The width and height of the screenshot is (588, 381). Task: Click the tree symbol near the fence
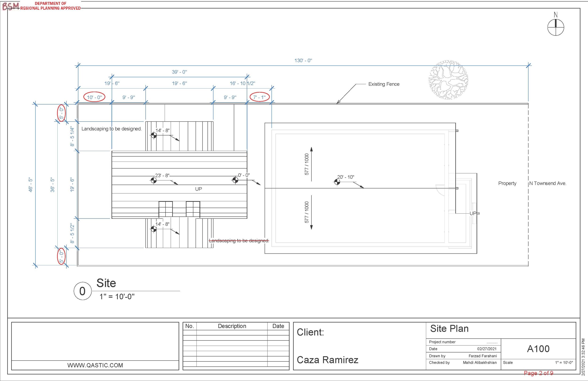449,80
